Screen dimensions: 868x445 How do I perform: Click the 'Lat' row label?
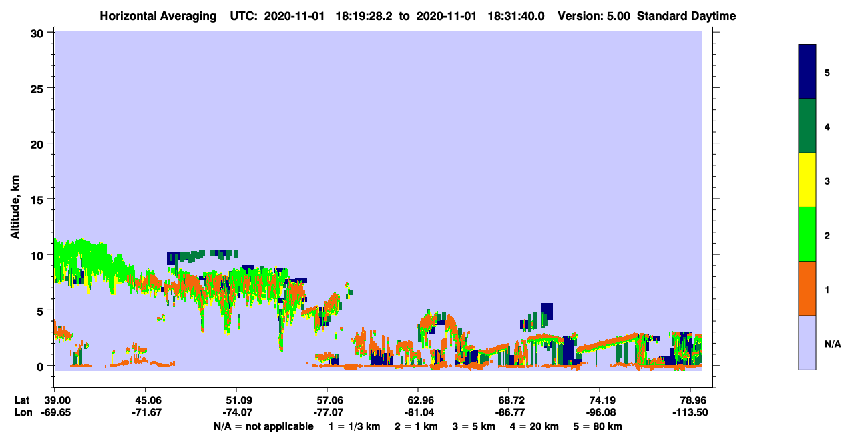21,400
